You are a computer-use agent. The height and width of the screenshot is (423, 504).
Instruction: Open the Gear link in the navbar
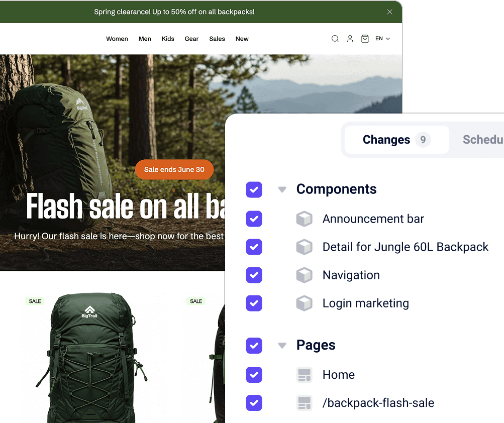(x=191, y=39)
